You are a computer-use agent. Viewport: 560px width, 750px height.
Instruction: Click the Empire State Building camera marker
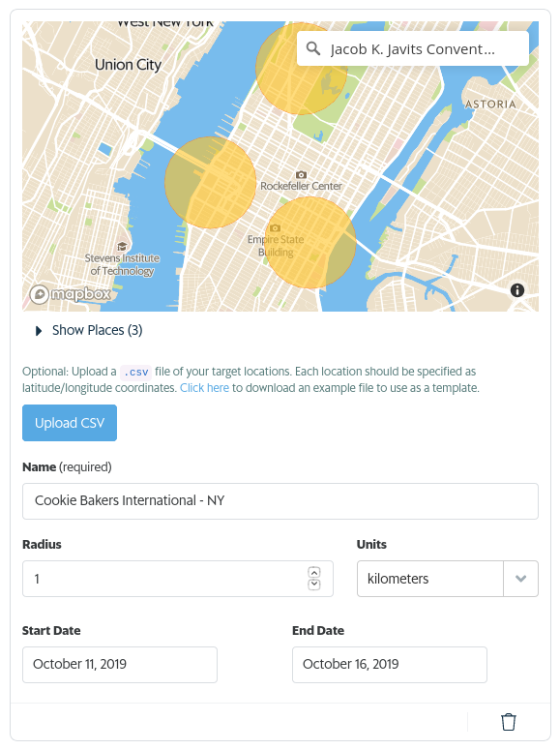pos(275,228)
